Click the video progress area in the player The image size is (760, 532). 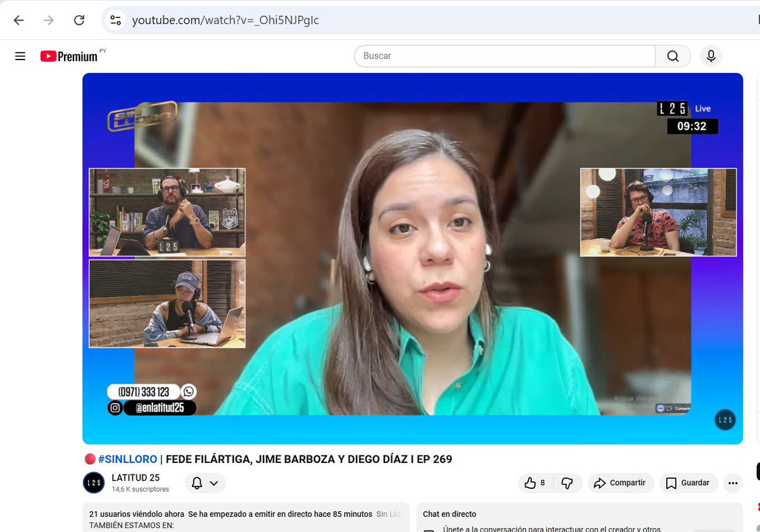pos(412,437)
